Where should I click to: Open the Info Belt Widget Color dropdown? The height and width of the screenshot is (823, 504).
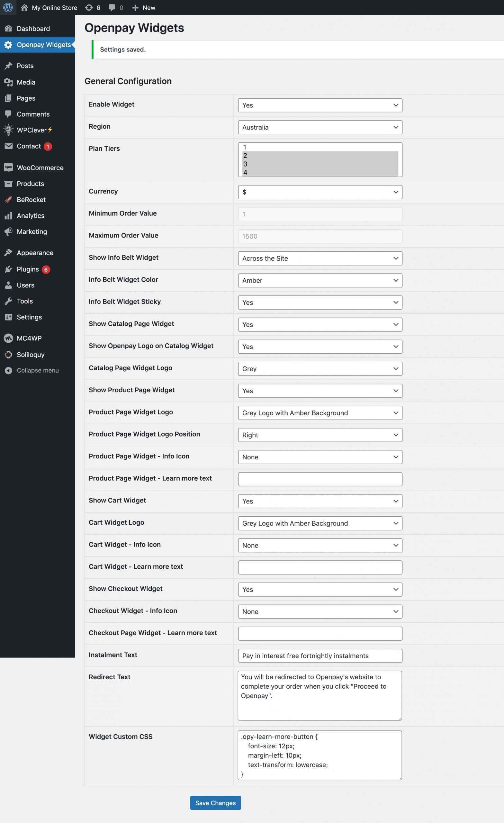[320, 280]
